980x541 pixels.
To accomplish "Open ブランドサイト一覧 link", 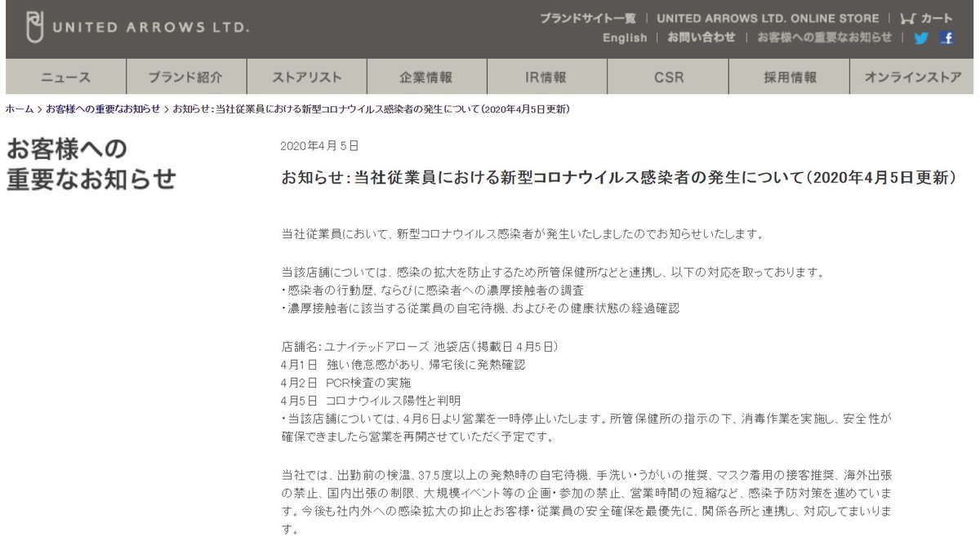I will point(587,18).
